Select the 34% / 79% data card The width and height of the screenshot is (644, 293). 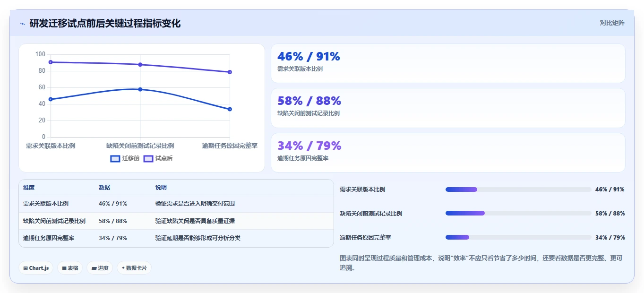click(x=448, y=153)
